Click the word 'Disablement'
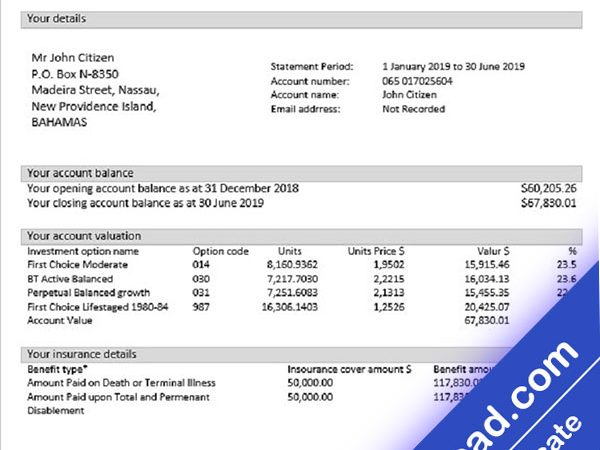 click(56, 411)
